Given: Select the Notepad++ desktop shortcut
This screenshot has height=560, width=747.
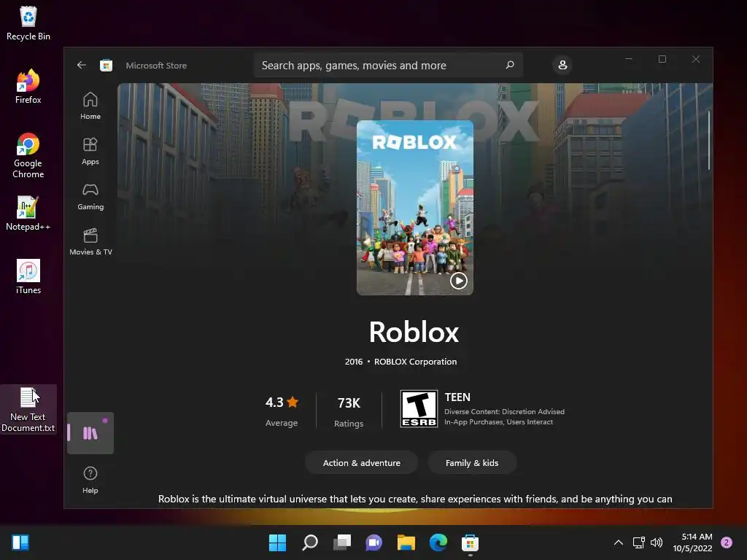Looking at the screenshot, I should point(28,214).
